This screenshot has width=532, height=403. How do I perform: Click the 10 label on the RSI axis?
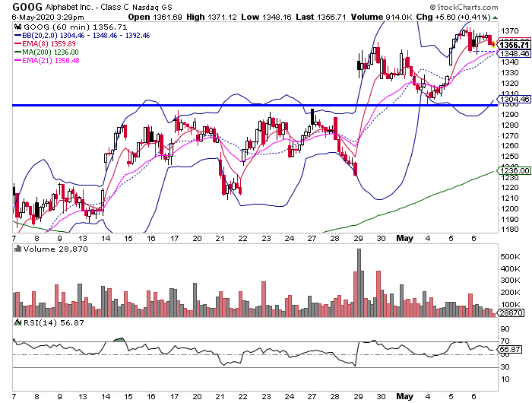pyautogui.click(x=505, y=379)
